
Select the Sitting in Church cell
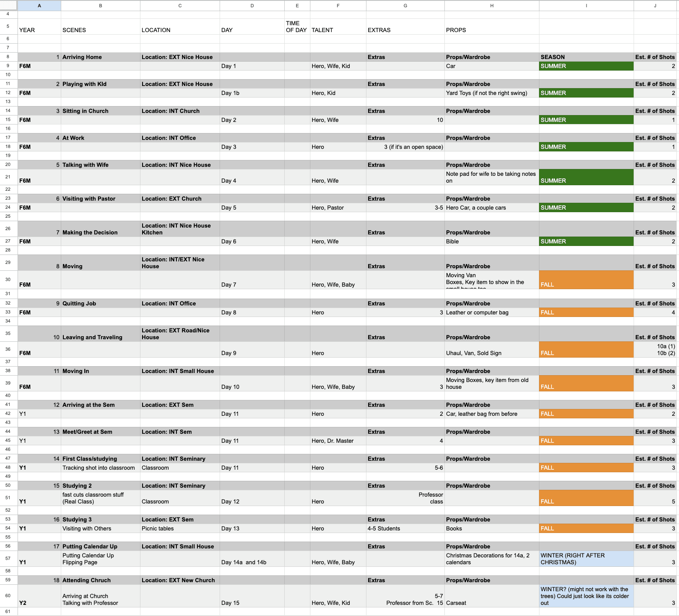pyautogui.click(x=101, y=111)
